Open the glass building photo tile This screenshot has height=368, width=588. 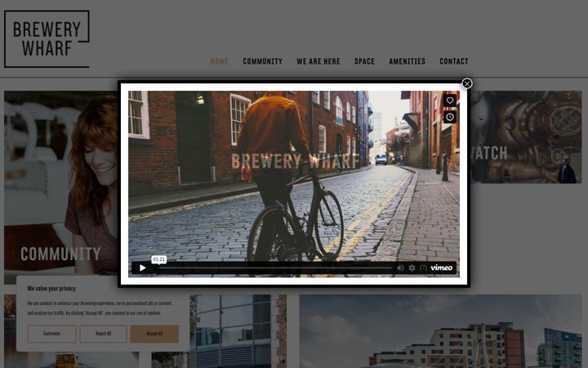238,331
